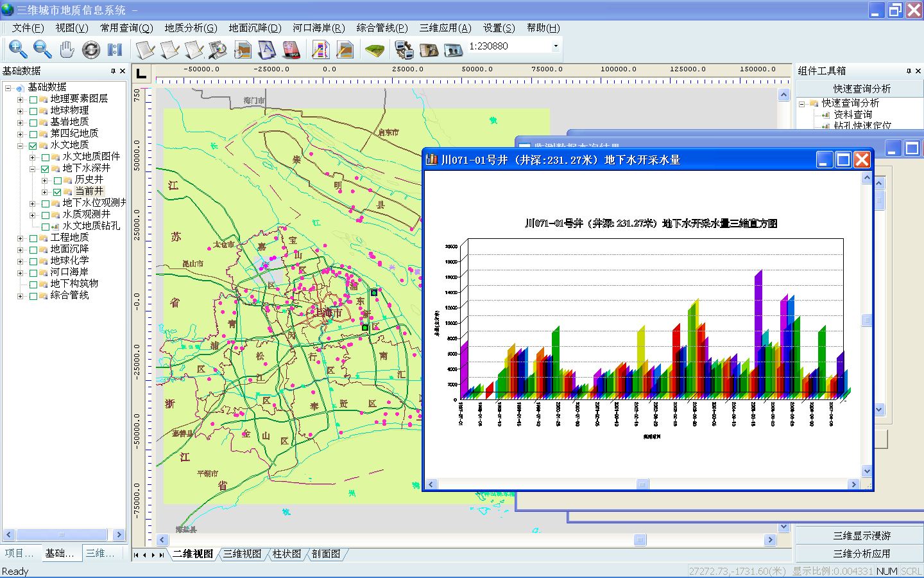Open the 三维应用(A) menu
924x578 pixels.
445,28
